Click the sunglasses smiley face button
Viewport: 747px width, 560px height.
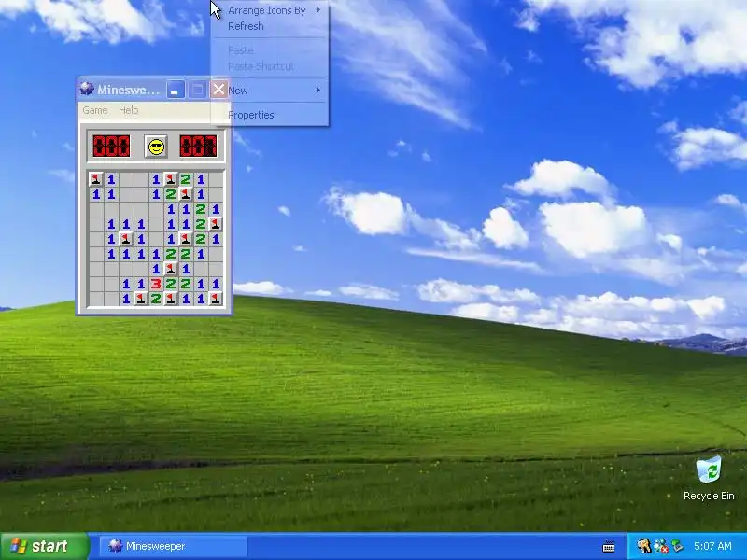click(x=156, y=147)
